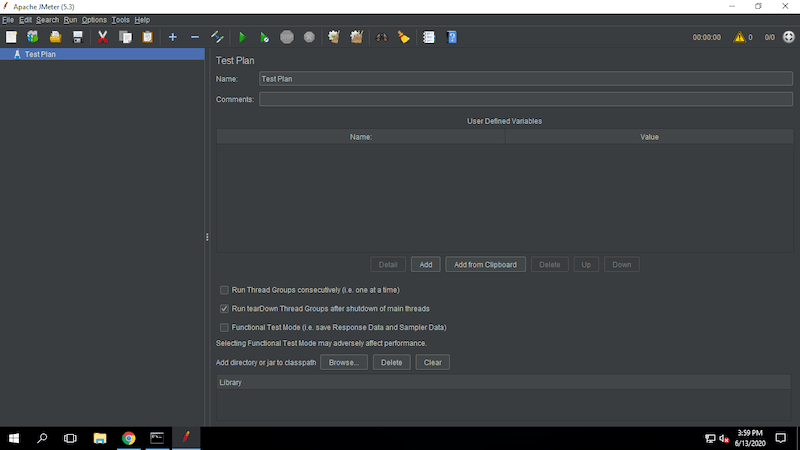Open the Tools menu
Image resolution: width=800 pixels, height=450 pixels.
(x=120, y=20)
